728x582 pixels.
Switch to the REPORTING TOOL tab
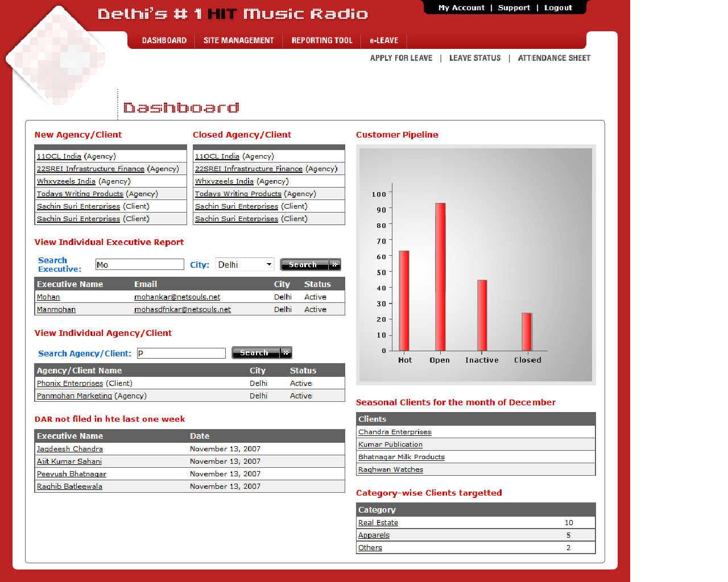322,40
